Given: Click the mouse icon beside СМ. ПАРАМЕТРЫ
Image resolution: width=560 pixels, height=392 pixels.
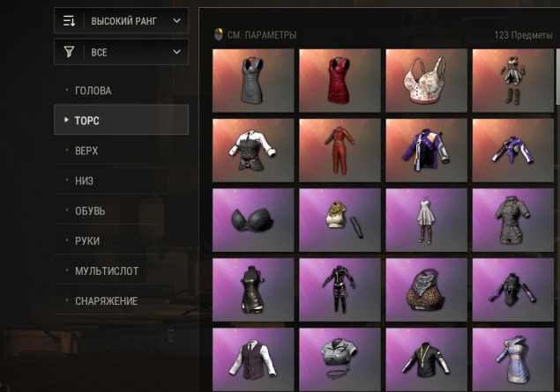Looking at the screenshot, I should [x=218, y=34].
